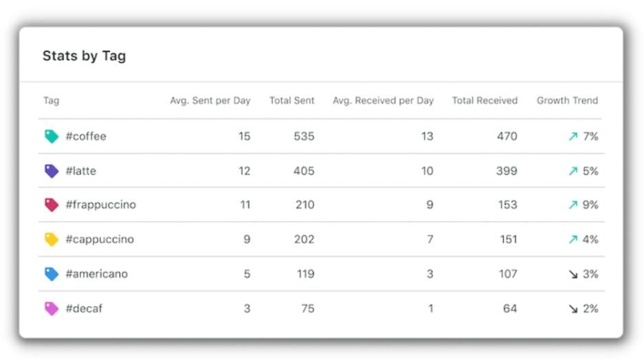644x360 pixels.
Task: Click the purple #latte tag icon
Action: [52, 171]
